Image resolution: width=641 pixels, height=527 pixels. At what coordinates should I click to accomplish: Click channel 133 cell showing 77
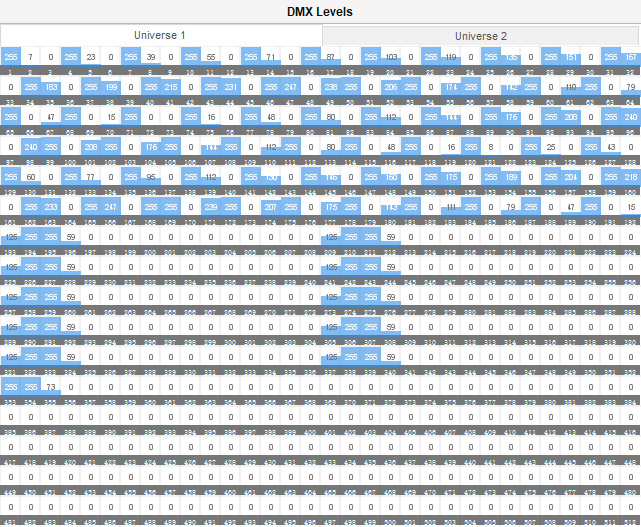[x=90, y=178]
